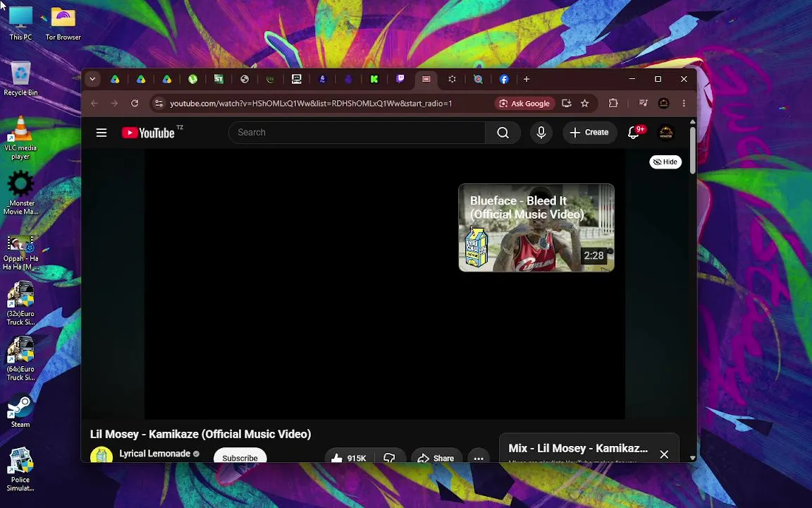The width and height of the screenshot is (812, 508).
Task: Open the Chrome profile avatar
Action: [663, 103]
